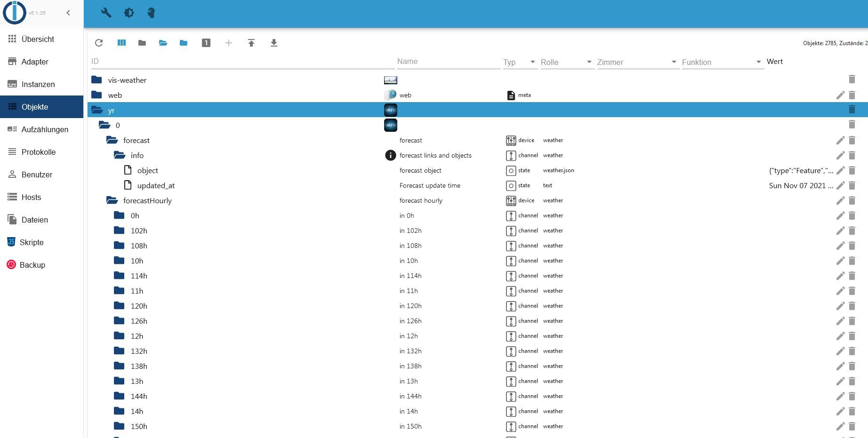Click the Sun Nov 07 2021 value
Image resolution: width=868 pixels, height=438 pixels.
coord(801,185)
